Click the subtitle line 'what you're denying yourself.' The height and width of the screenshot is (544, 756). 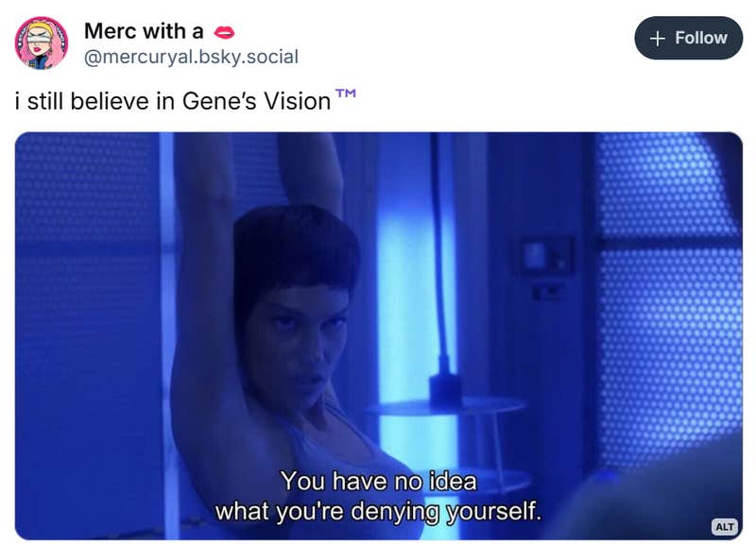coord(378,511)
